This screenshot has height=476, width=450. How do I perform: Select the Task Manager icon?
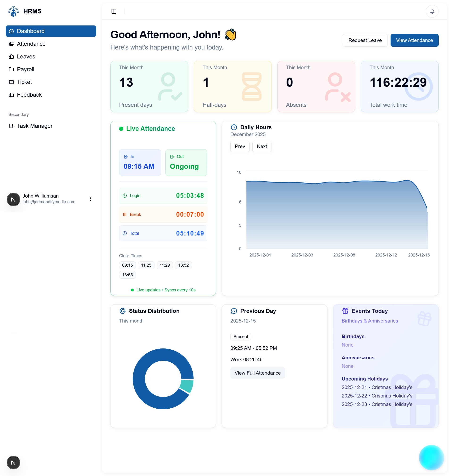click(11, 126)
